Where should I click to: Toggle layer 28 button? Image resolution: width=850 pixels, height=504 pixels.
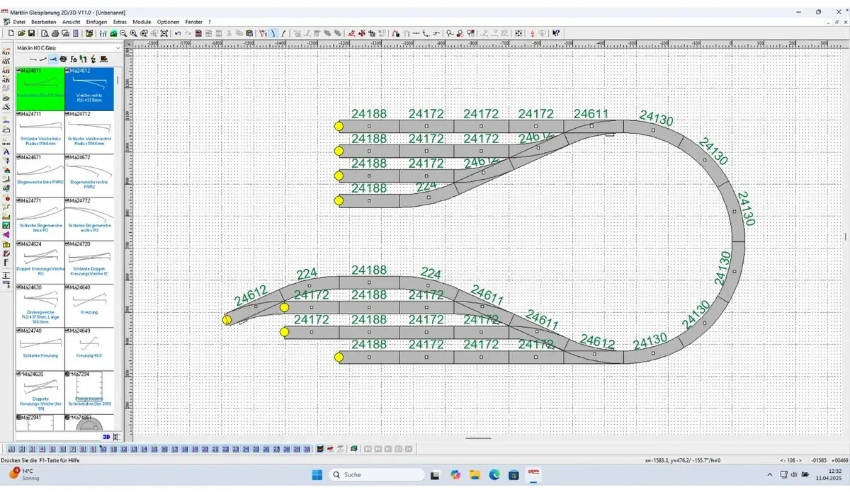286,449
